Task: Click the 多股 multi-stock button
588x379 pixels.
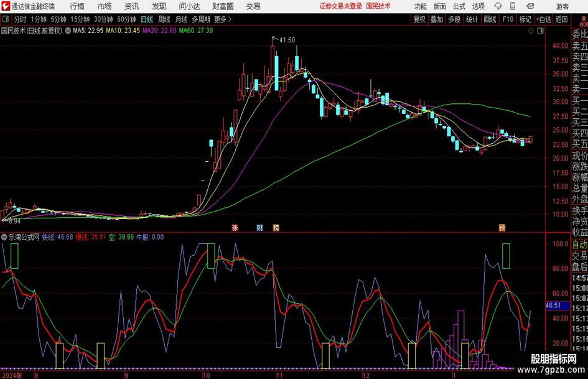Action: pyautogui.click(x=454, y=19)
